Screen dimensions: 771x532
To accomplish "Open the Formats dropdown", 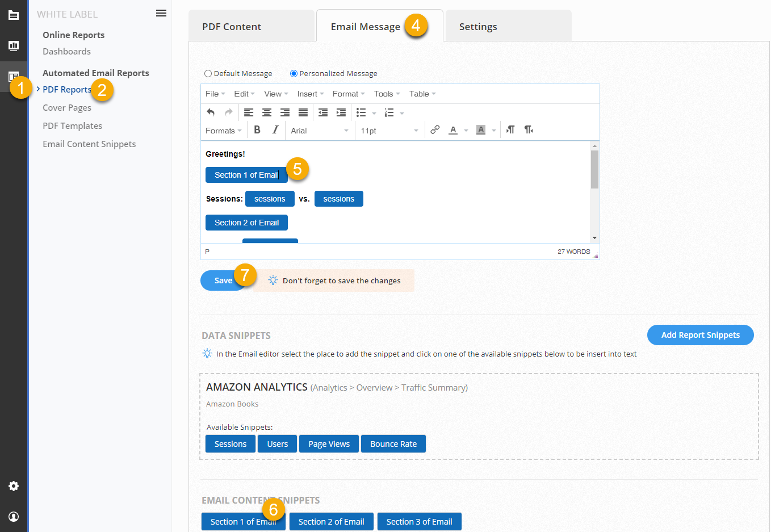I will (x=223, y=131).
